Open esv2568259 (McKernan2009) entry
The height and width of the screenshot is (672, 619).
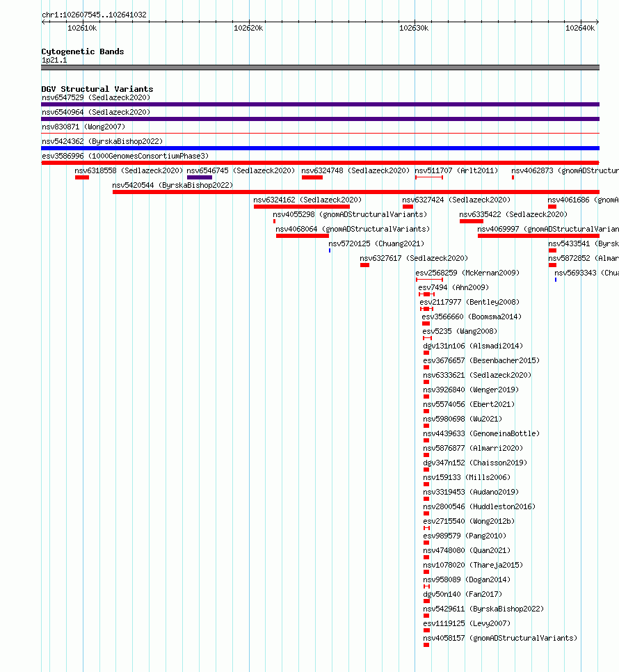click(467, 273)
